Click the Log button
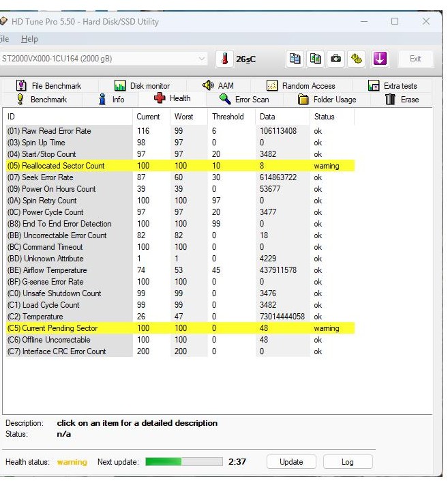448x492 pixels. 347,462
